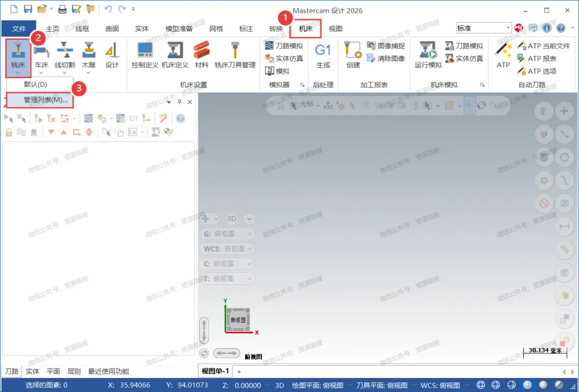This screenshot has height=392, width=579.
Task: Open the File (文件) tab
Action: point(19,28)
